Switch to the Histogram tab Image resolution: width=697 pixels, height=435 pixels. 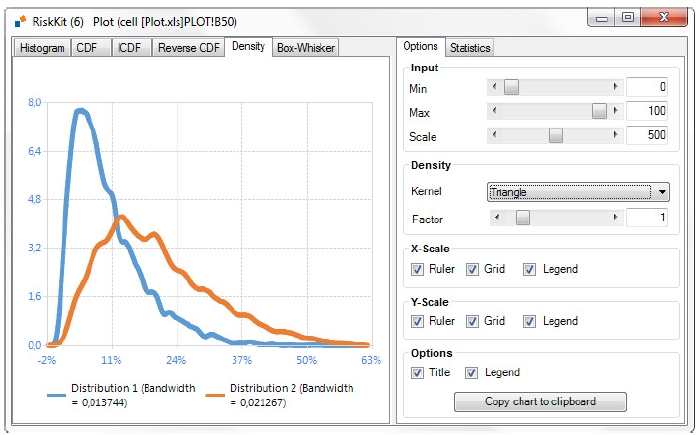tap(42, 48)
